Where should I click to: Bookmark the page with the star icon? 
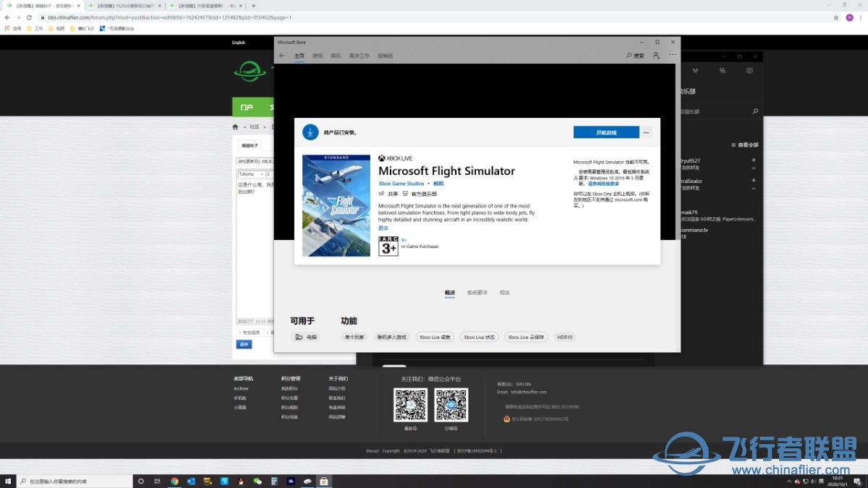pyautogui.click(x=836, y=17)
